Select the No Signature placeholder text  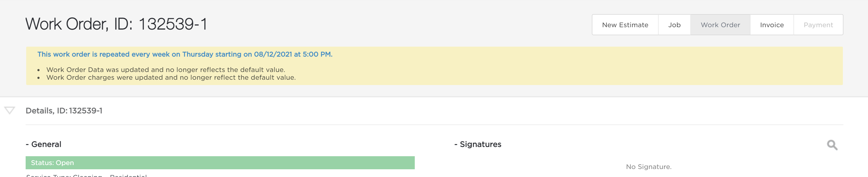(x=649, y=167)
